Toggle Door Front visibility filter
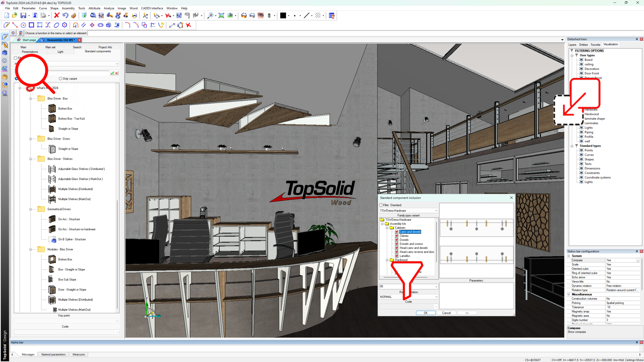This screenshot has height=362, width=644. pos(581,73)
